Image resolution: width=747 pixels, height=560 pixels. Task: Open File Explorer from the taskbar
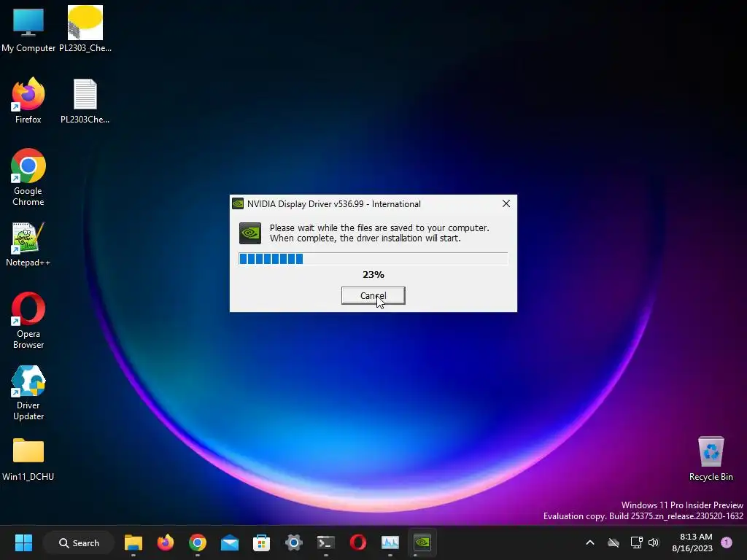tap(133, 542)
